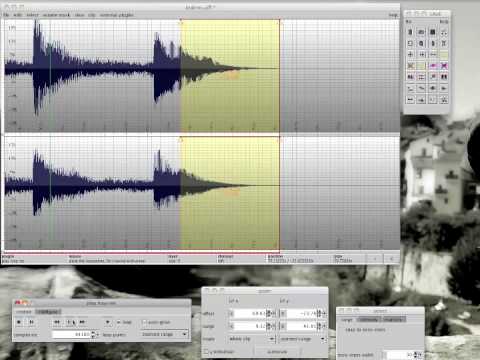This screenshot has height=360, width=480.
Task: Select the top-left icon of tool palette
Action: point(410,32)
